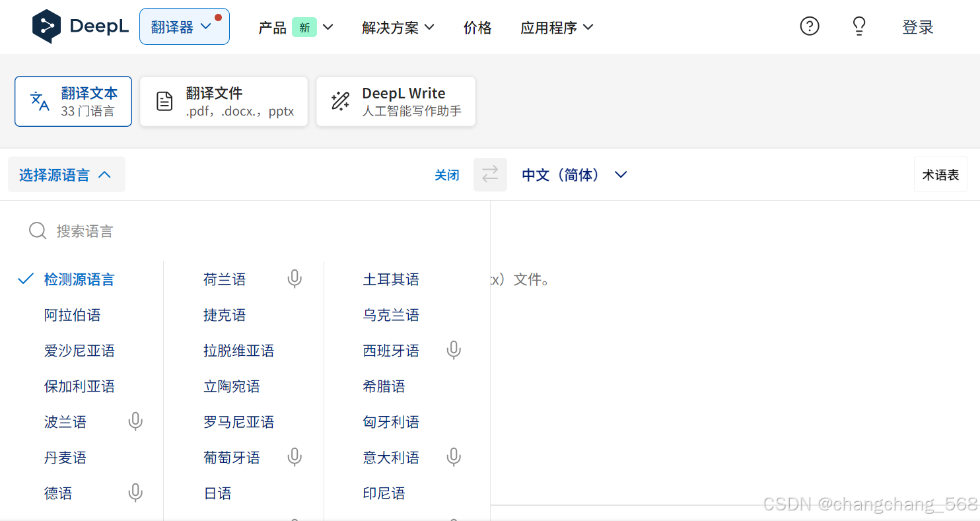This screenshot has height=521, width=980.
Task: Select 拉脱维亚语 as source language
Action: (x=238, y=351)
